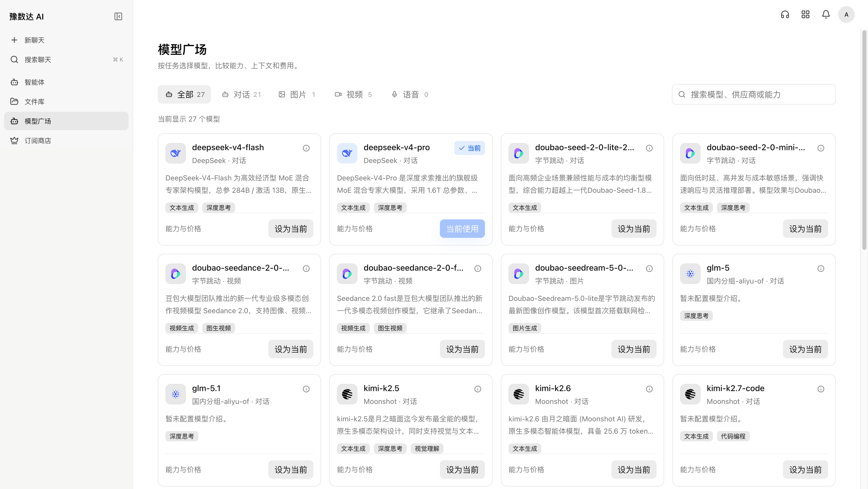The height and width of the screenshot is (489, 868).
Task: Open 能力与价格 for kimi-k2.7-code
Action: (697, 470)
